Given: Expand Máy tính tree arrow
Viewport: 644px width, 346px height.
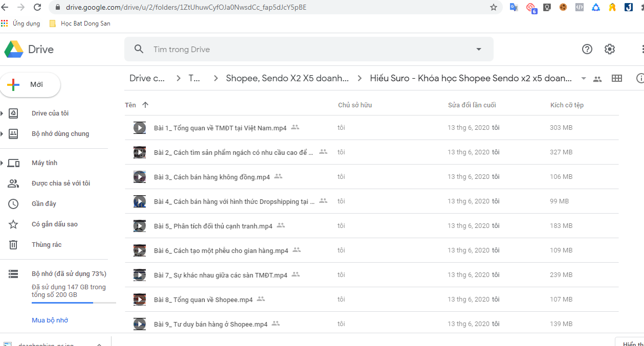Looking at the screenshot, I should pyautogui.click(x=2, y=163).
